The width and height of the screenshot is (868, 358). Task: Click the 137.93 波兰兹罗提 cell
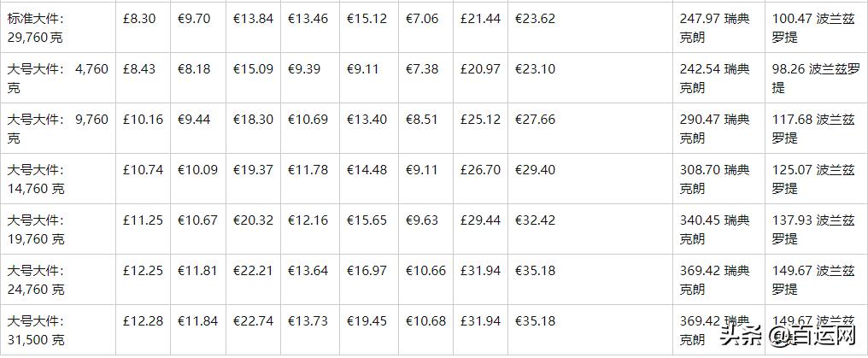pyautogui.click(x=812, y=229)
